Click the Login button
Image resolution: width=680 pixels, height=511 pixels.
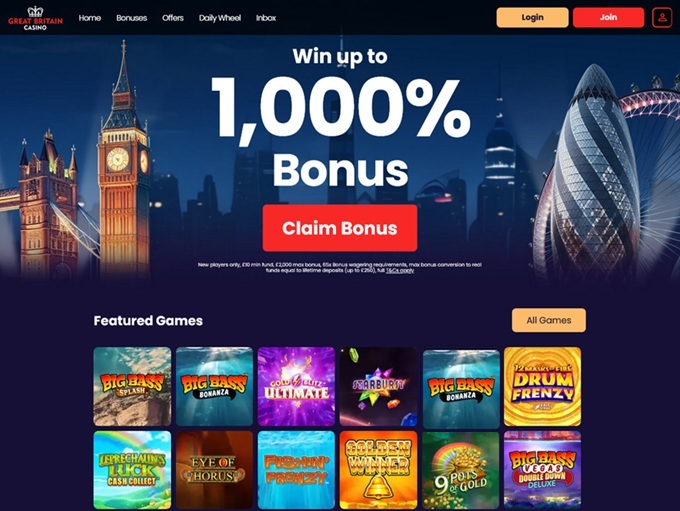533,17
